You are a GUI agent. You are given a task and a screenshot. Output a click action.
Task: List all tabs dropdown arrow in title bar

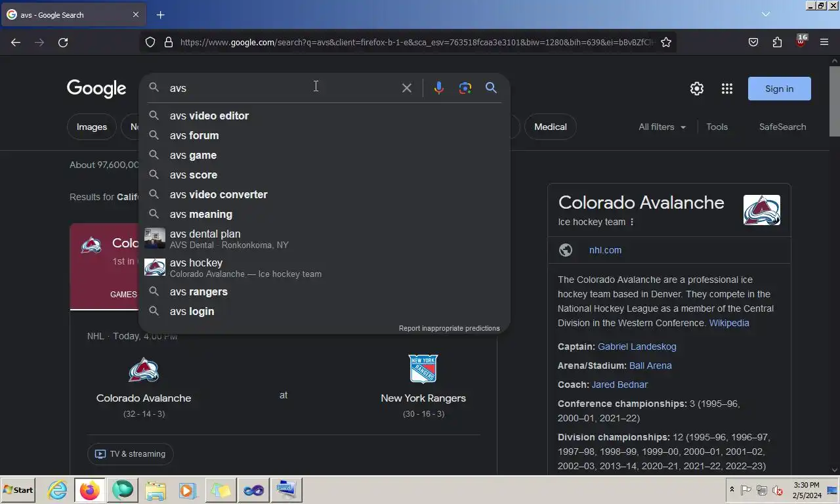765,14
